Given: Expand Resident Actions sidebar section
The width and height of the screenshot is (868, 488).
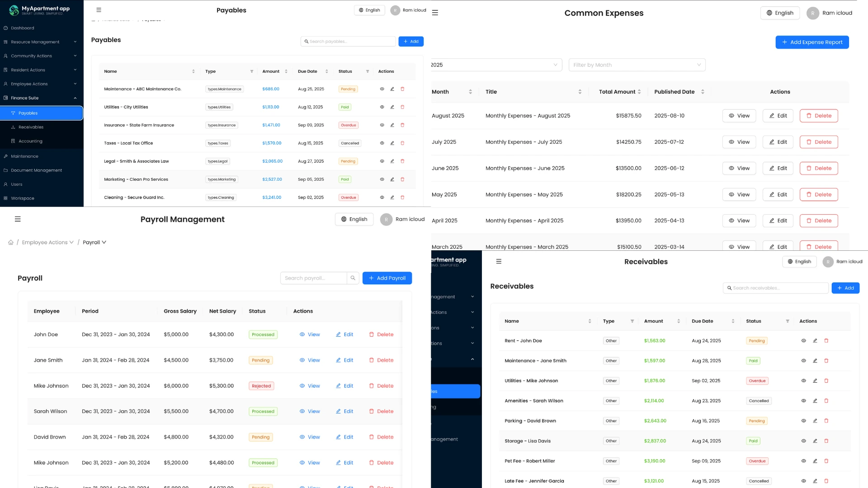Looking at the screenshot, I should pos(42,70).
